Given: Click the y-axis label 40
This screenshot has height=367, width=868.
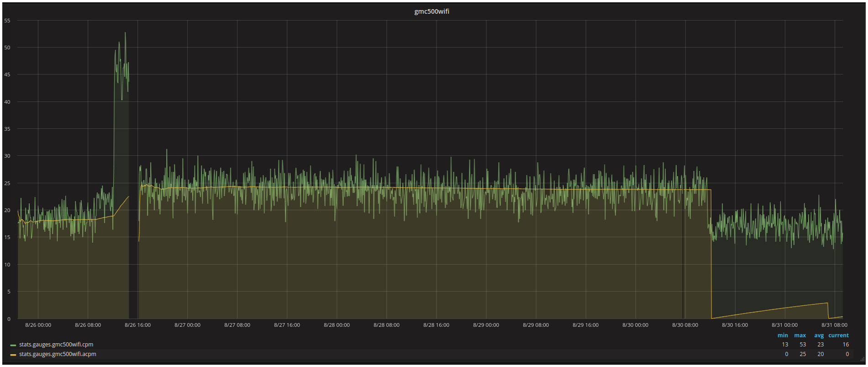Looking at the screenshot, I should (7, 102).
